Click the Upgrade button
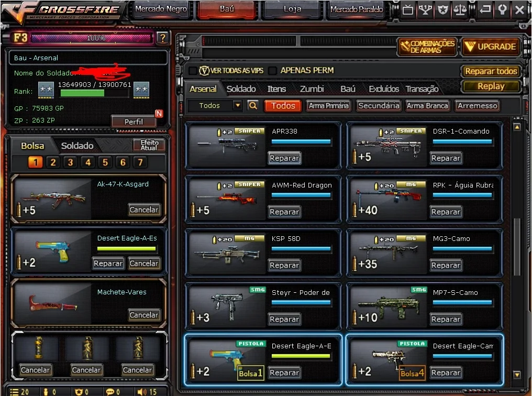Screen dimensions: 532x396 tap(491, 47)
